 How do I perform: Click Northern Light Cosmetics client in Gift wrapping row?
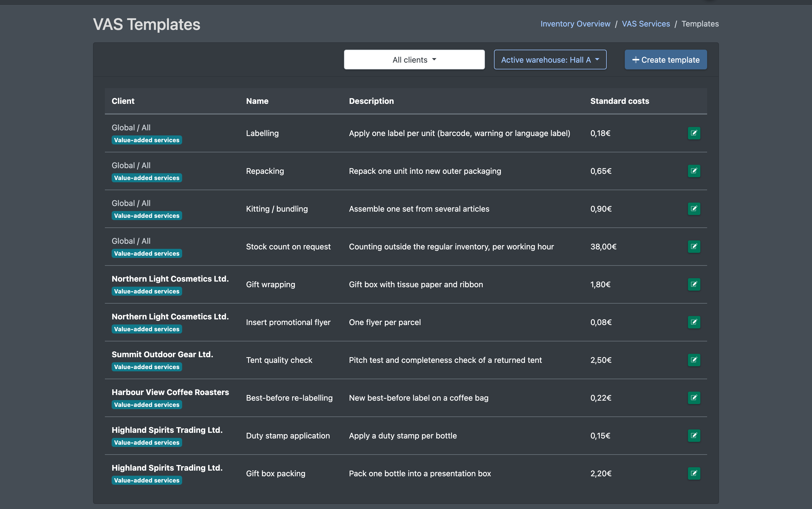[x=170, y=279]
